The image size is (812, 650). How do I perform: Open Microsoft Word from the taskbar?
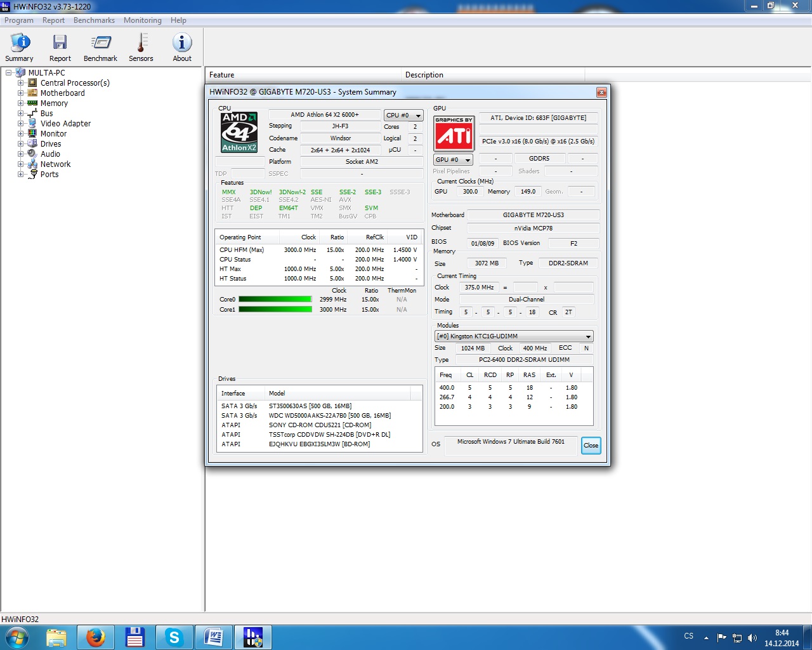214,637
